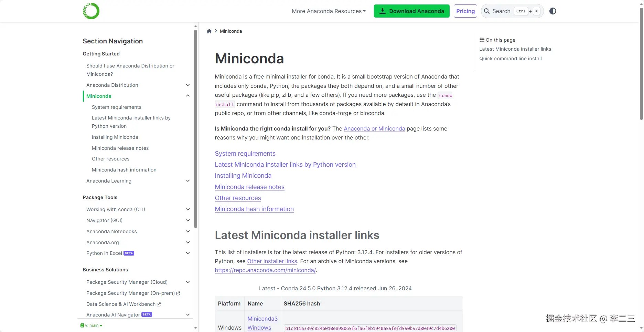This screenshot has width=644, height=332.
Task: Open the Pricing page
Action: (465, 11)
